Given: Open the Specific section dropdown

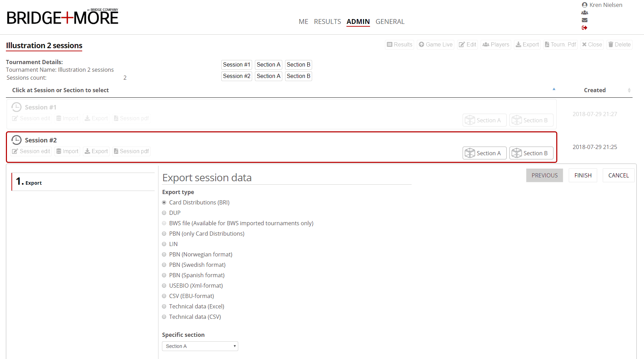Looking at the screenshot, I should point(200,346).
